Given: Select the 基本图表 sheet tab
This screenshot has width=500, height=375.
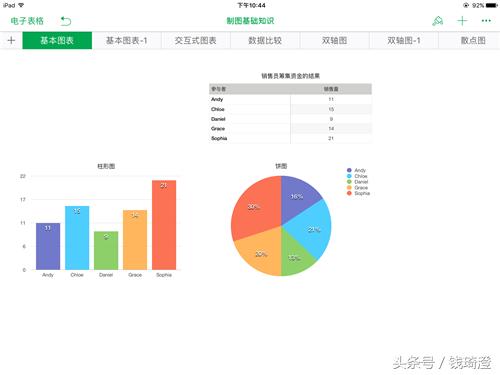Looking at the screenshot, I should coord(57,40).
